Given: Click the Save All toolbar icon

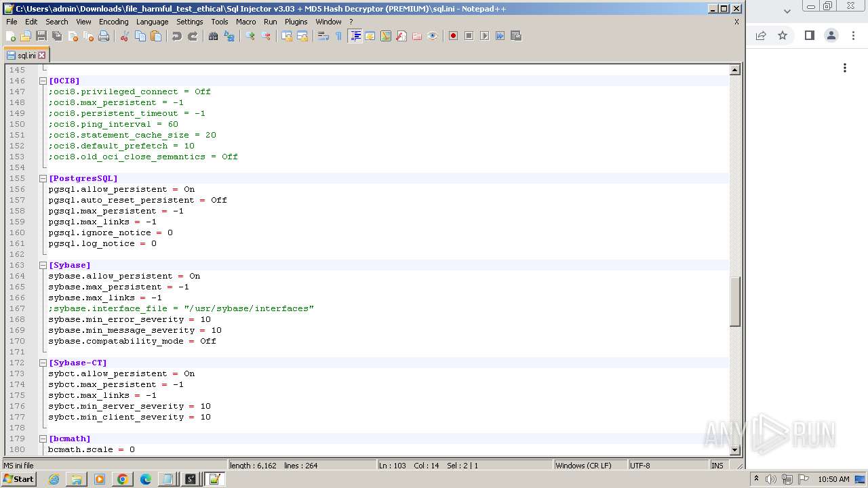Looking at the screenshot, I should coord(57,36).
